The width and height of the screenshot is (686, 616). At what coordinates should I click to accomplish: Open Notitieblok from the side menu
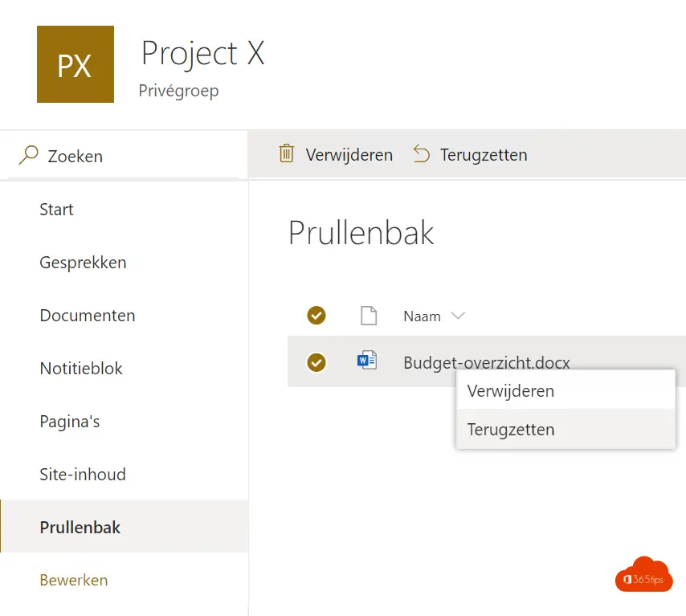pyautogui.click(x=81, y=369)
